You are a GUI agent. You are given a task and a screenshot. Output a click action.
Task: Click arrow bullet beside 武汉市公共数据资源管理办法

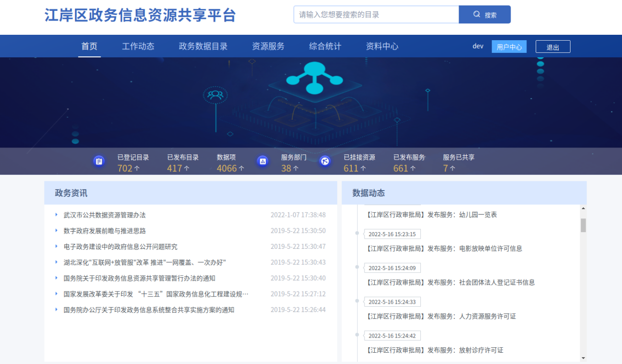tap(57, 215)
